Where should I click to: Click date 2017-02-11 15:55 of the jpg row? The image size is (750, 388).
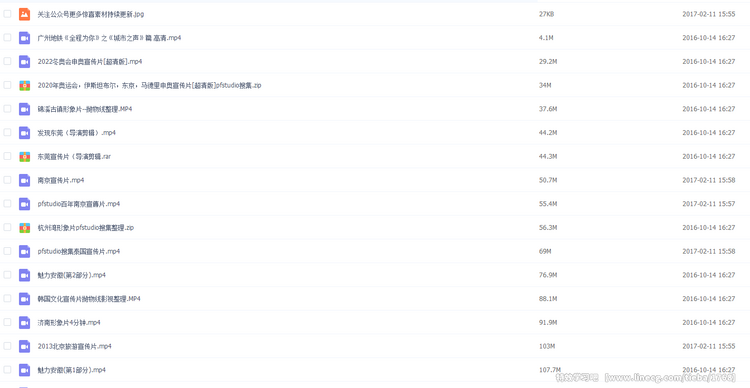[708, 14]
